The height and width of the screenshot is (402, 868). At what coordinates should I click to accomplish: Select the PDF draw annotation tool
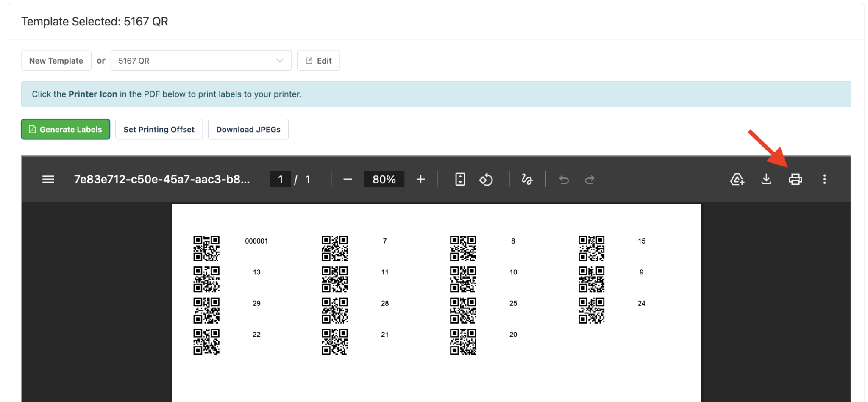527,180
